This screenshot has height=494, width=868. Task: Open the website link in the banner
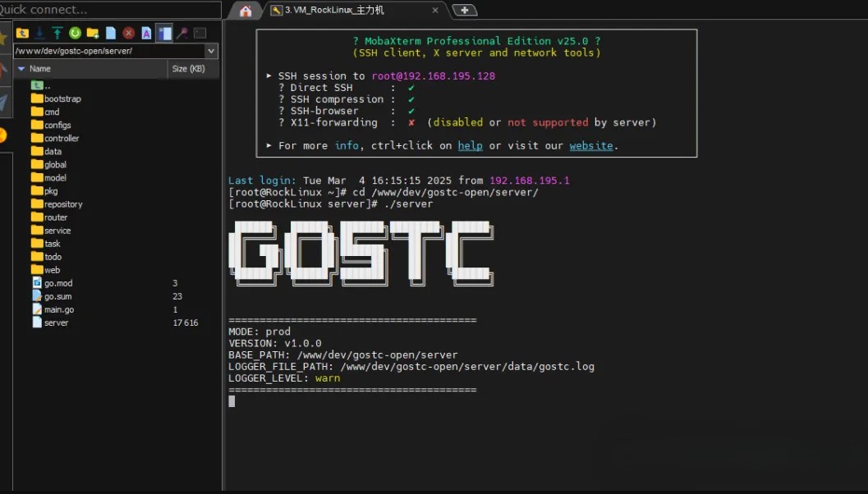[590, 146]
